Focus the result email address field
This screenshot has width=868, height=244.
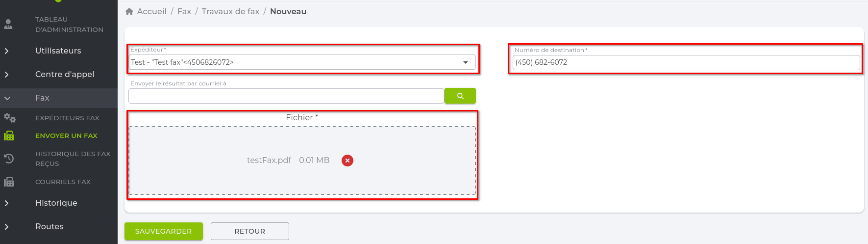coord(286,96)
